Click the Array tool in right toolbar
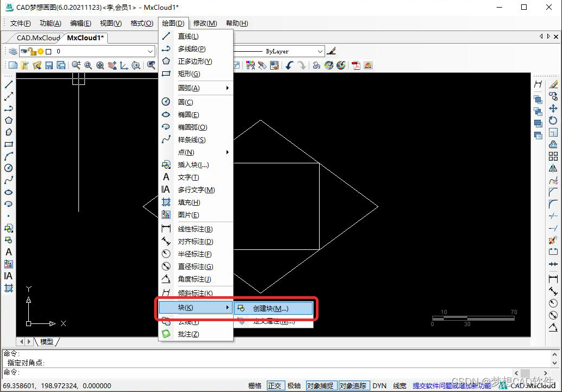The height and width of the screenshot is (392, 562). click(553, 156)
